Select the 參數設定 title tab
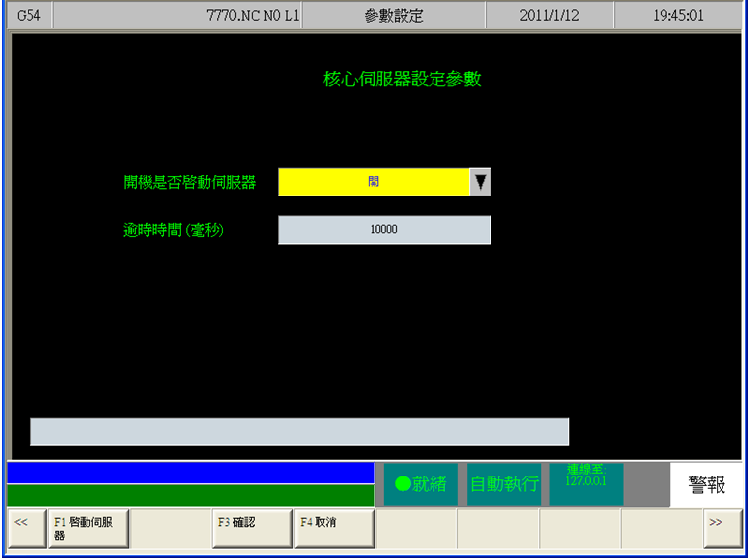The height and width of the screenshot is (560, 751). (393, 16)
